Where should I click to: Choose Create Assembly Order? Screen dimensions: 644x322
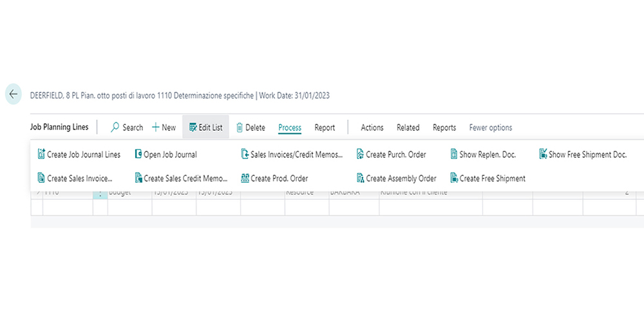coord(396,178)
